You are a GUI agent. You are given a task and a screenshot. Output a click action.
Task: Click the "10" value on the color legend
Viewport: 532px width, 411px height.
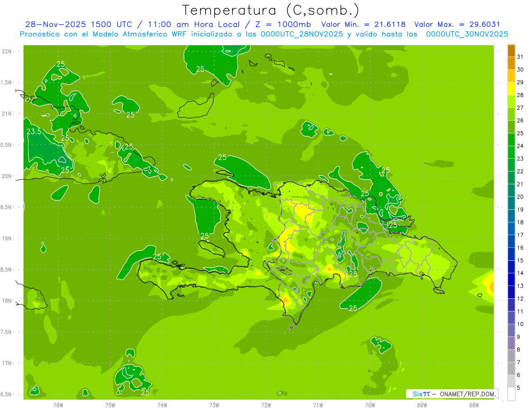tap(520, 324)
